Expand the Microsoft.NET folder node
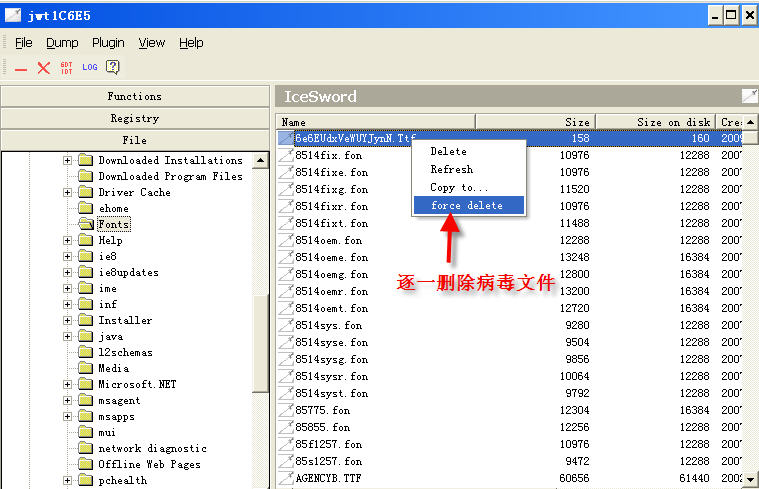This screenshot has width=759, height=489. coord(67,384)
